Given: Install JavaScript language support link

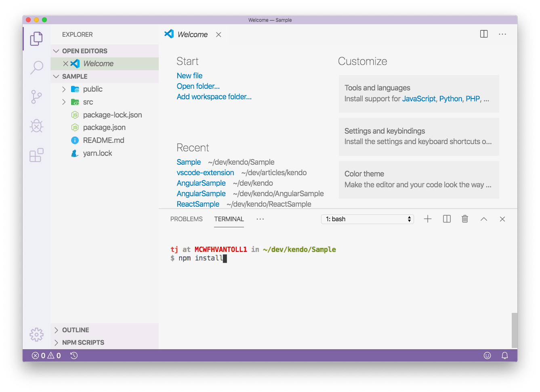Looking at the screenshot, I should (419, 99).
